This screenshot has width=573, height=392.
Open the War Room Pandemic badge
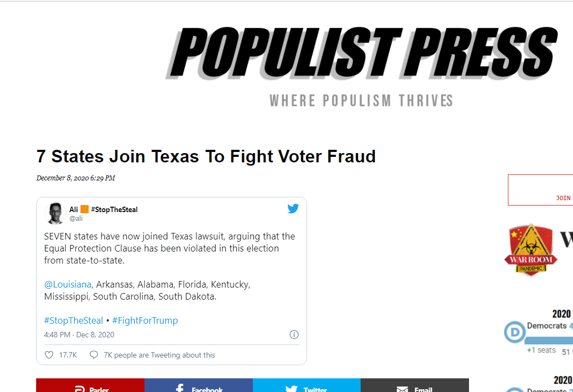pyautogui.click(x=531, y=250)
